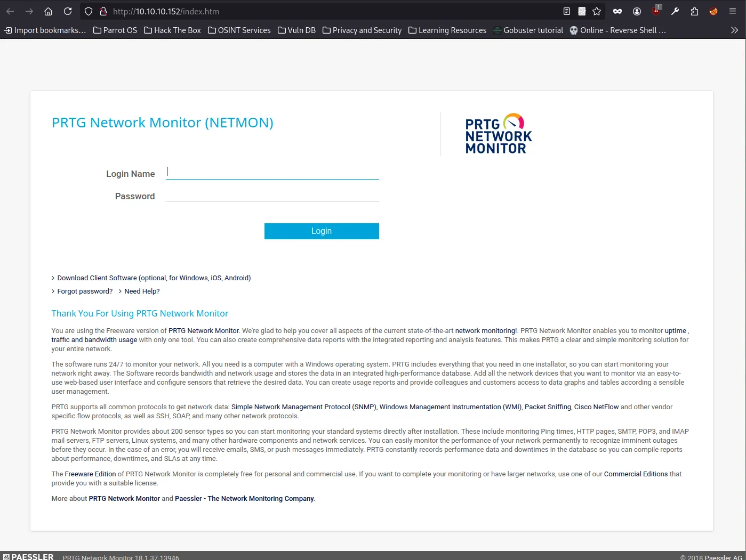Viewport: 746px width, 560px height.
Task: Open the uBlock Origin extension icon
Action: tap(656, 11)
